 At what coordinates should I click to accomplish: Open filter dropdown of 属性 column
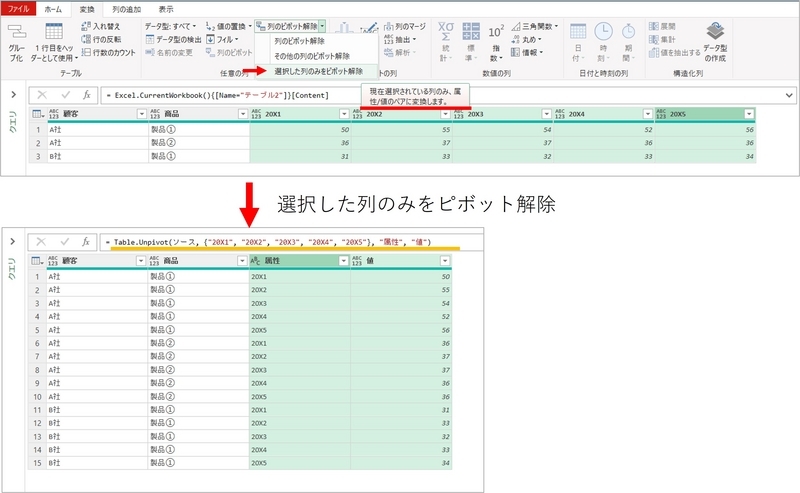[x=343, y=261]
